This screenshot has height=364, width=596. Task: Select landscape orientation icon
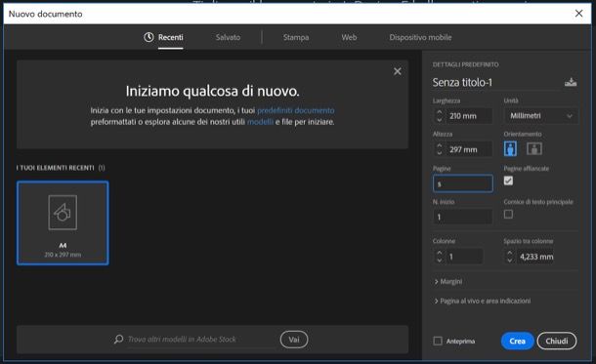534,148
